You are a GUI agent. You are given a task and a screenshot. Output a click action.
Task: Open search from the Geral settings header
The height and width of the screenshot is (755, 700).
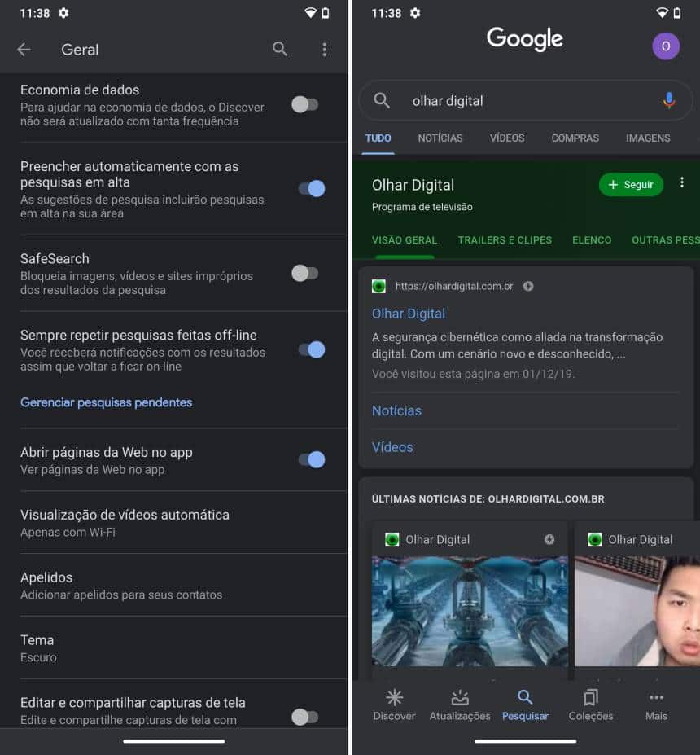pyautogui.click(x=280, y=50)
